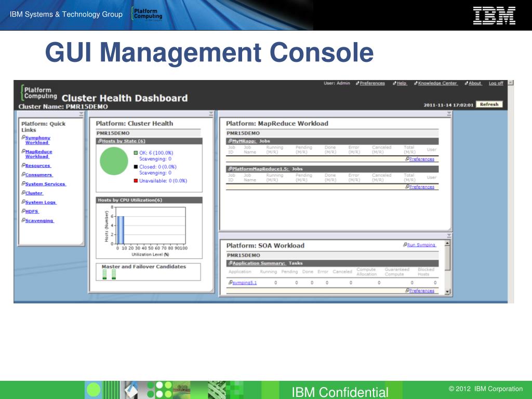Click the icon beside MyMRapp
The image size is (532, 399).
click(x=230, y=141)
